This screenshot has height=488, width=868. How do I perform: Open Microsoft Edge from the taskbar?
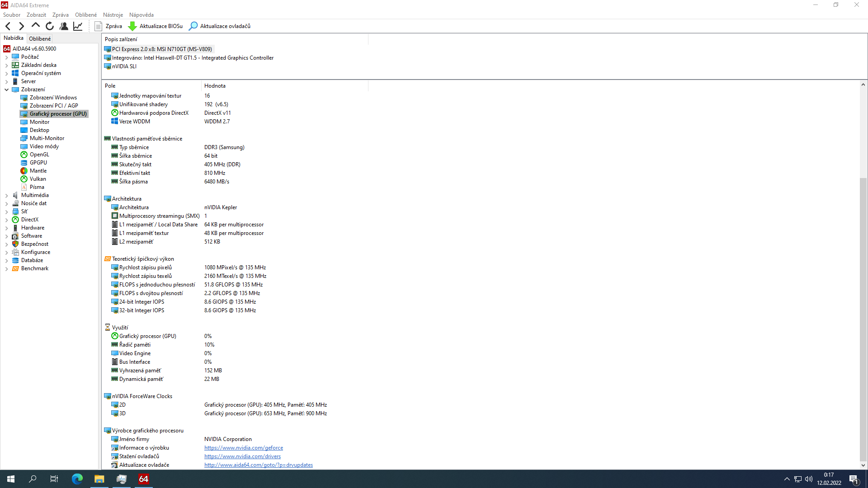[77, 479]
